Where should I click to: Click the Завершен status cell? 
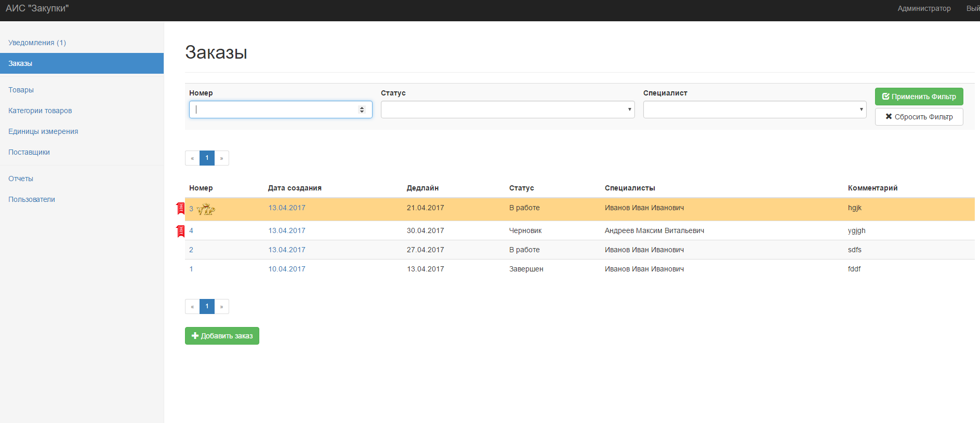(x=526, y=269)
